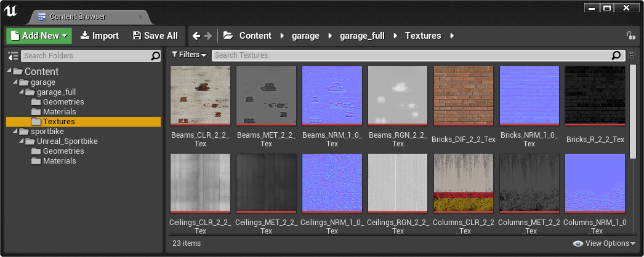Select the Beams_MET_2_2_Tex thumbnail
Image resolution: width=644 pixels, height=257 pixels.
click(266, 95)
